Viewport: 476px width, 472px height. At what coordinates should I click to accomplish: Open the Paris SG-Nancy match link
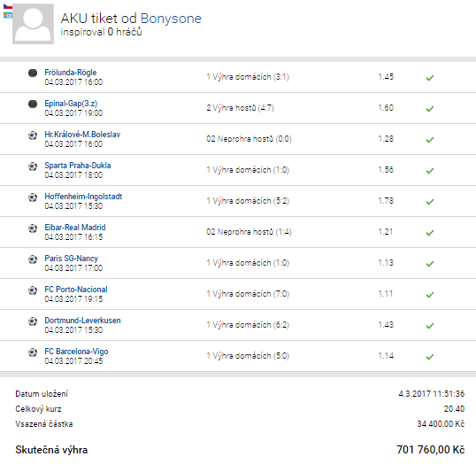click(x=72, y=259)
